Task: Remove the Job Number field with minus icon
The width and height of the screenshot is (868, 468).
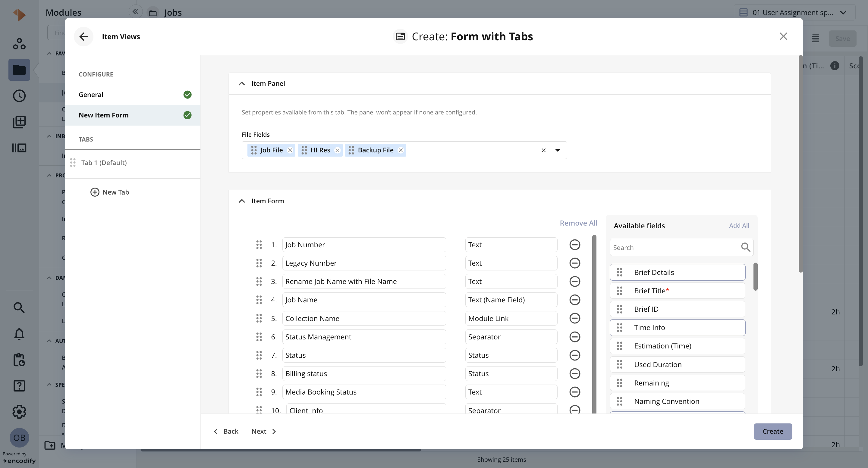Action: (574, 245)
